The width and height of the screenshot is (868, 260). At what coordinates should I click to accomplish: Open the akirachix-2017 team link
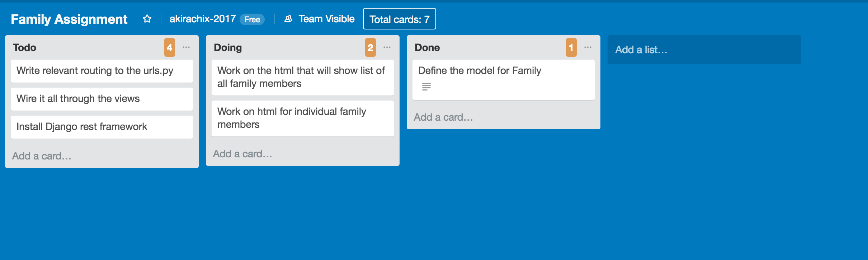point(203,19)
